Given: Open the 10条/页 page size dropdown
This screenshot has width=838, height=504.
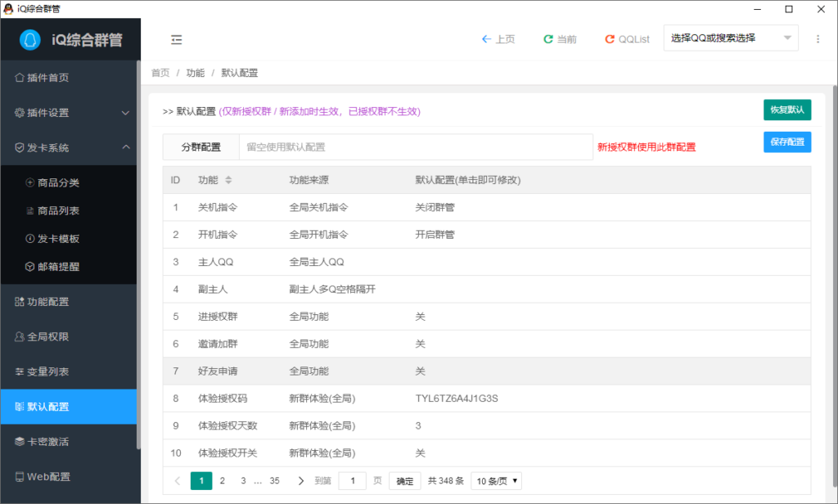Looking at the screenshot, I should pyautogui.click(x=496, y=480).
